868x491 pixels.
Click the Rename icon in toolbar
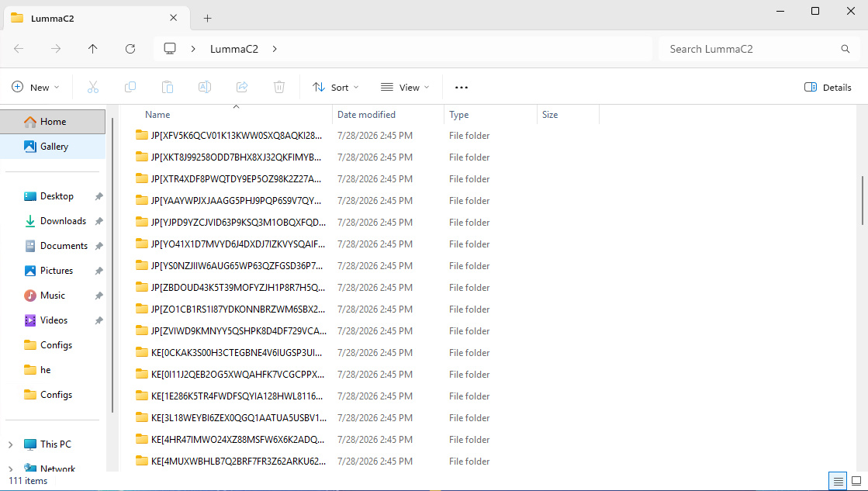205,87
